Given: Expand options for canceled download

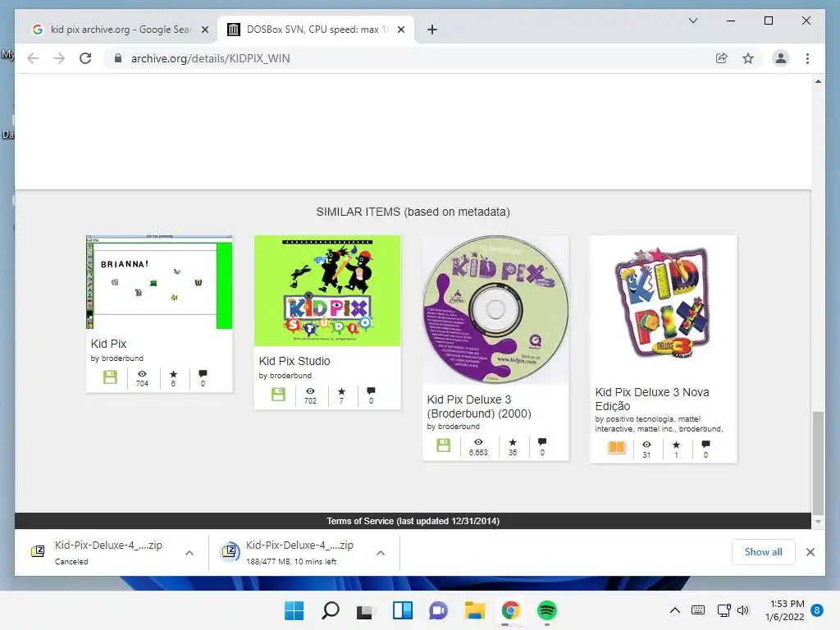Looking at the screenshot, I should [x=189, y=553].
